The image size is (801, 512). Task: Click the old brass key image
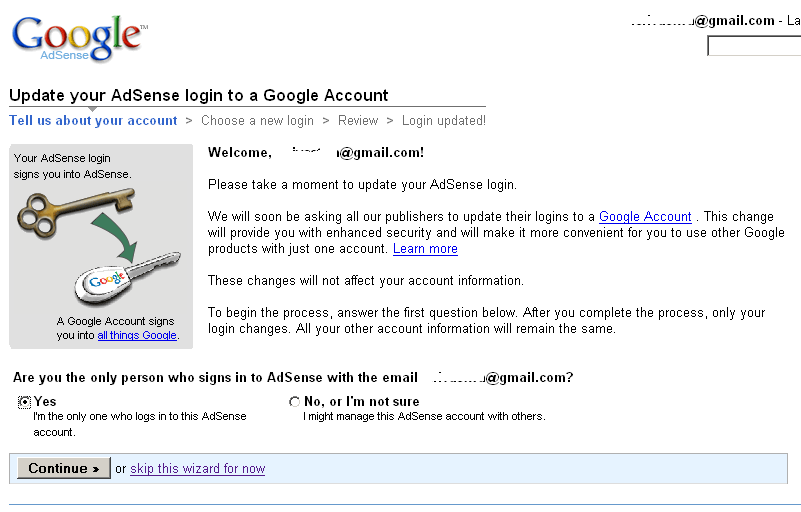(76, 212)
